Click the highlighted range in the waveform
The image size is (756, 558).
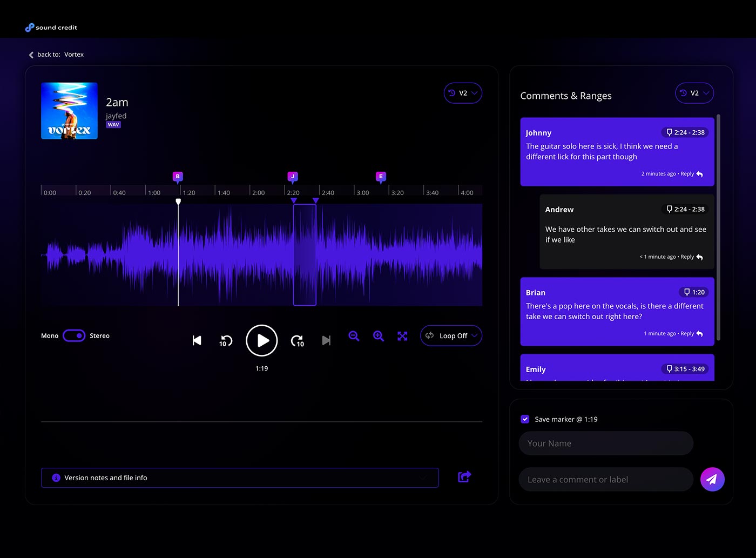click(x=305, y=255)
